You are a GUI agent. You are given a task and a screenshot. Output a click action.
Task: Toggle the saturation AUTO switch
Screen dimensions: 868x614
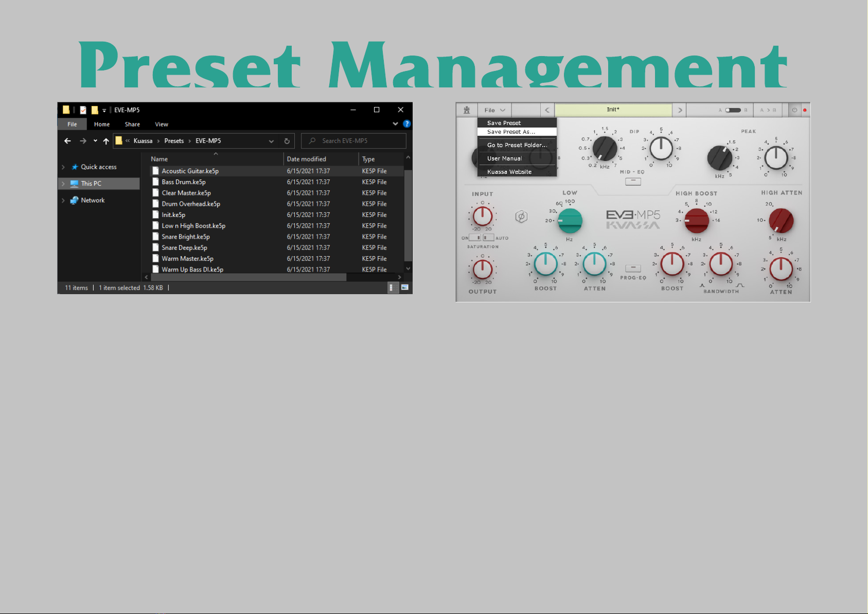point(488,238)
